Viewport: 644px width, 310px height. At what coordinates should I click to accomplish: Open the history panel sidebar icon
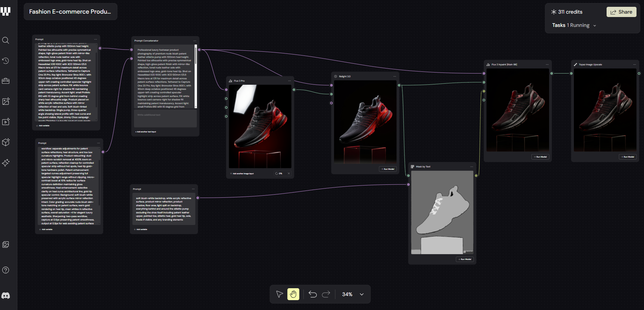point(5,61)
